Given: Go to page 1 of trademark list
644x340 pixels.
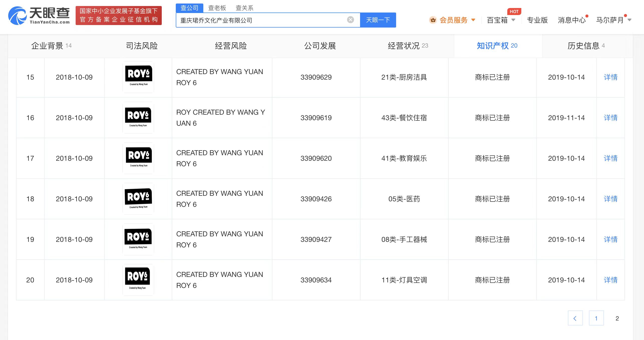Looking at the screenshot, I should pyautogui.click(x=596, y=318).
